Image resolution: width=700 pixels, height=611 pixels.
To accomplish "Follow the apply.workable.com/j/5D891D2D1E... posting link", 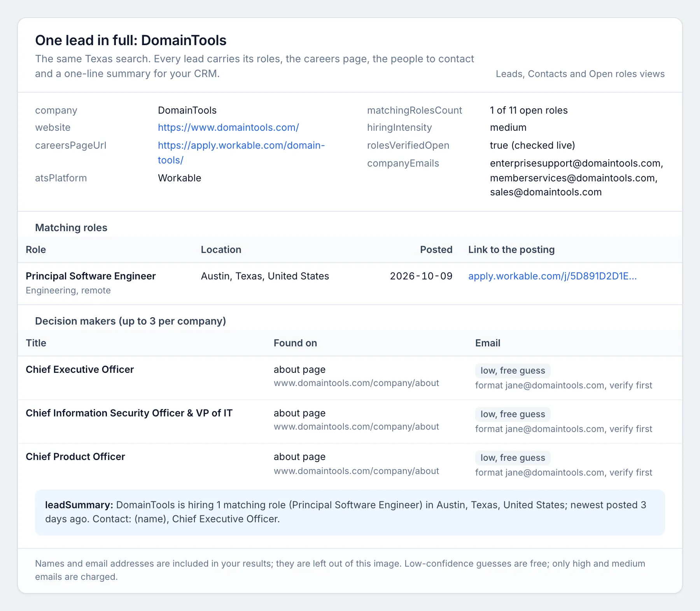I will [x=552, y=276].
